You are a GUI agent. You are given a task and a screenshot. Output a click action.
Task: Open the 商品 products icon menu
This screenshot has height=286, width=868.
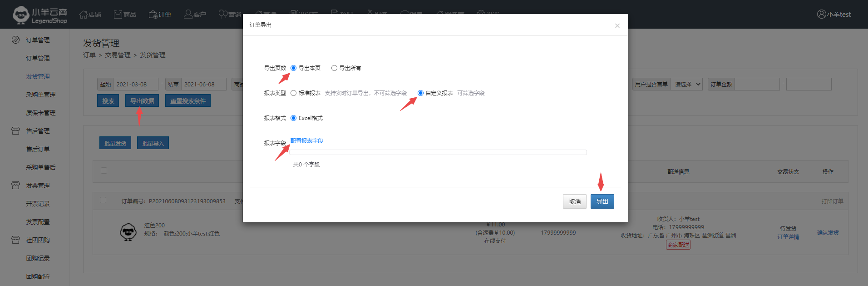click(x=118, y=15)
